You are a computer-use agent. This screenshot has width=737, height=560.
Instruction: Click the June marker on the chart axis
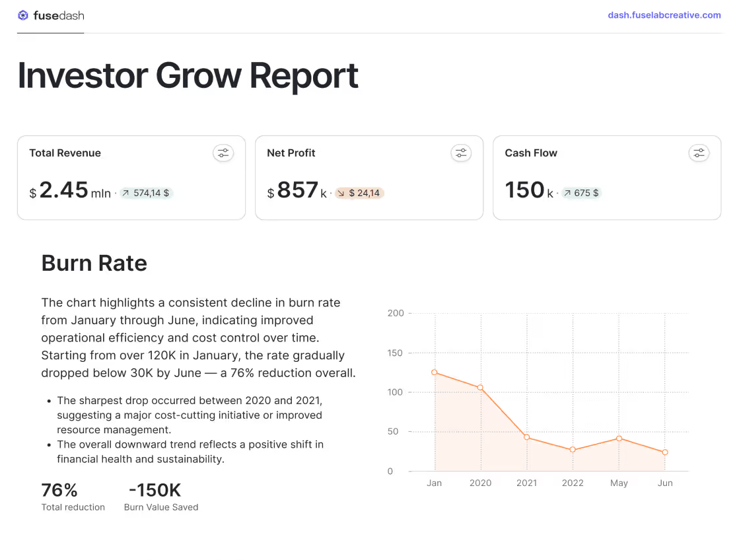coord(665,483)
